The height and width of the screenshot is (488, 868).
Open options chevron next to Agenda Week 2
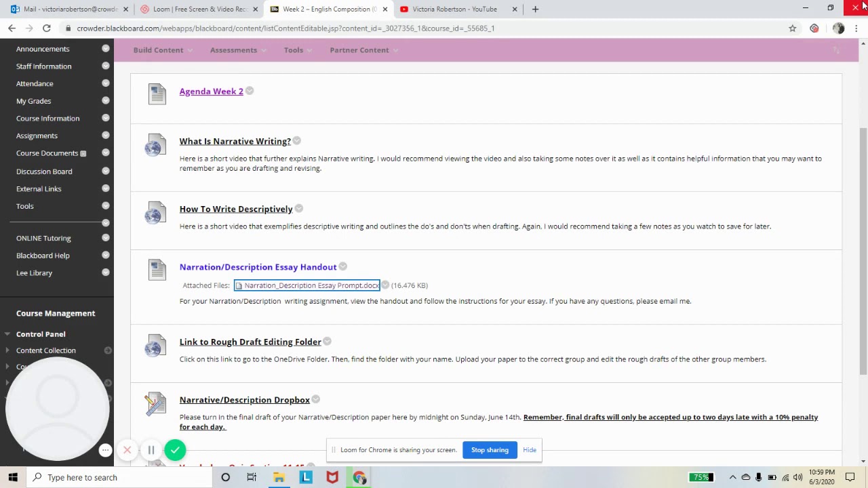(250, 91)
